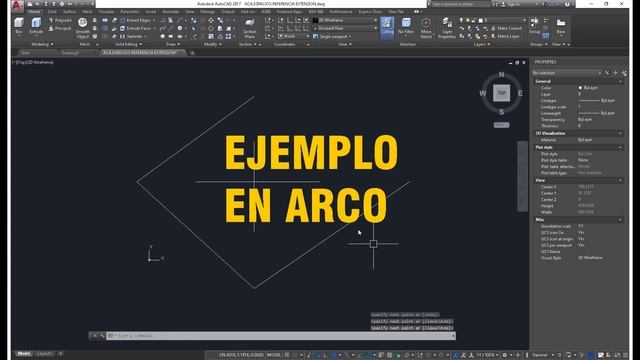Image resolution: width=640 pixels, height=360 pixels.
Task: Open the Single viewport dropdown
Action: [333, 36]
